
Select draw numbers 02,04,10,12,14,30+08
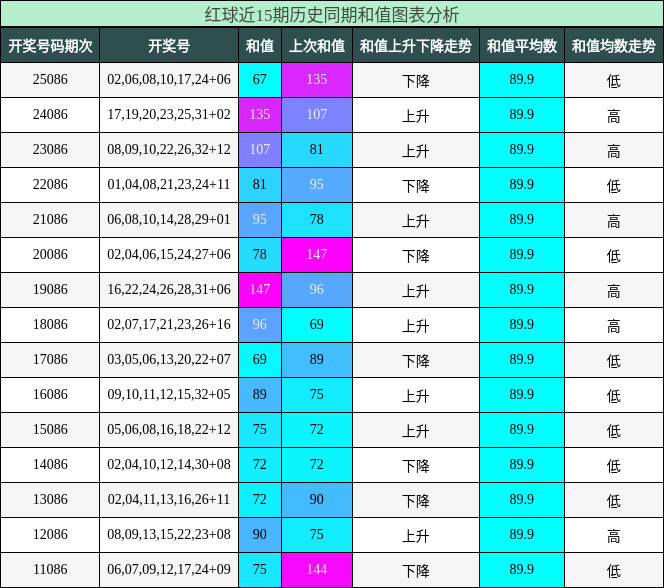pyautogui.click(x=169, y=464)
